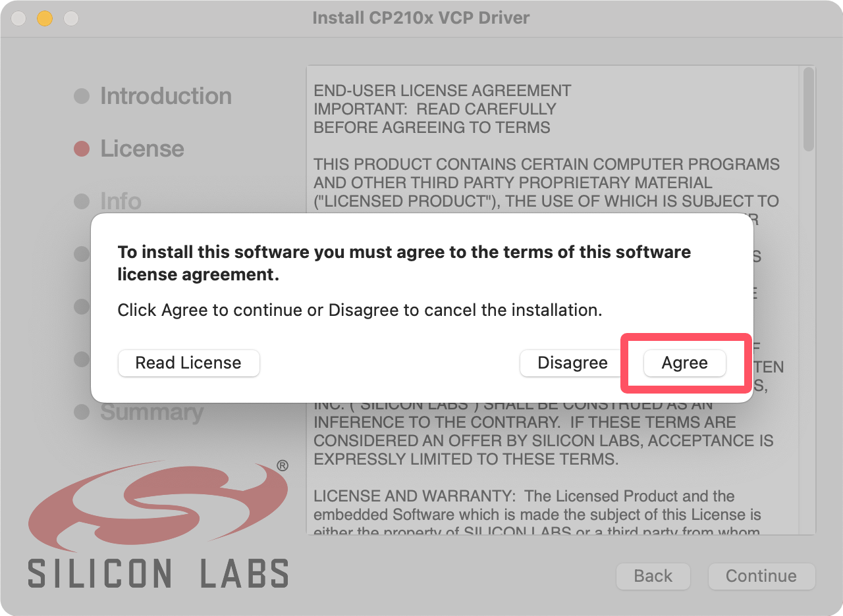Click the END-USER LICENSE AGREEMENT heading

pos(442,91)
